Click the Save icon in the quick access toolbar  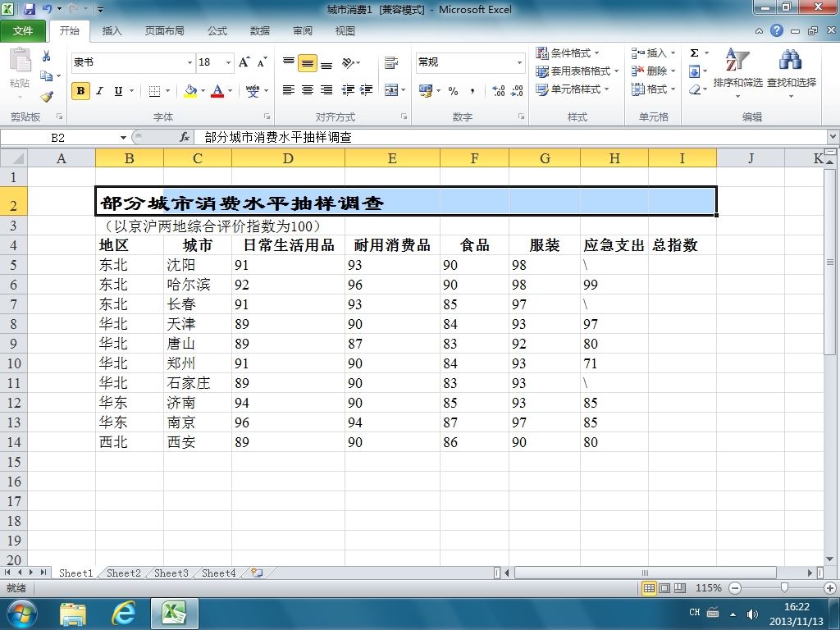pos(30,9)
